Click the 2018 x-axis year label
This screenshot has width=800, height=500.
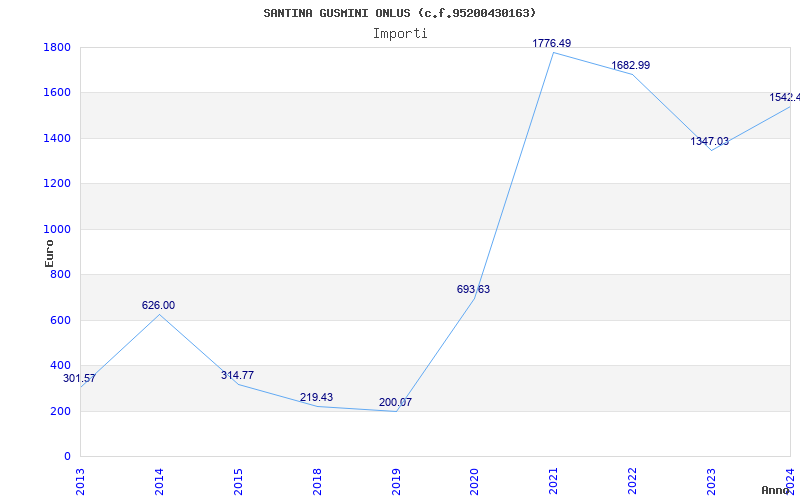pos(317,481)
